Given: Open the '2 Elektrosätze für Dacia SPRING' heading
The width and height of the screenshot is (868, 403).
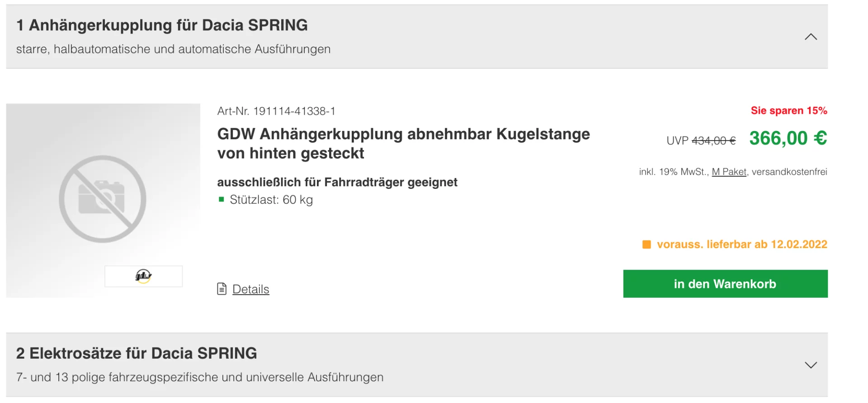Looking at the screenshot, I should (x=137, y=353).
